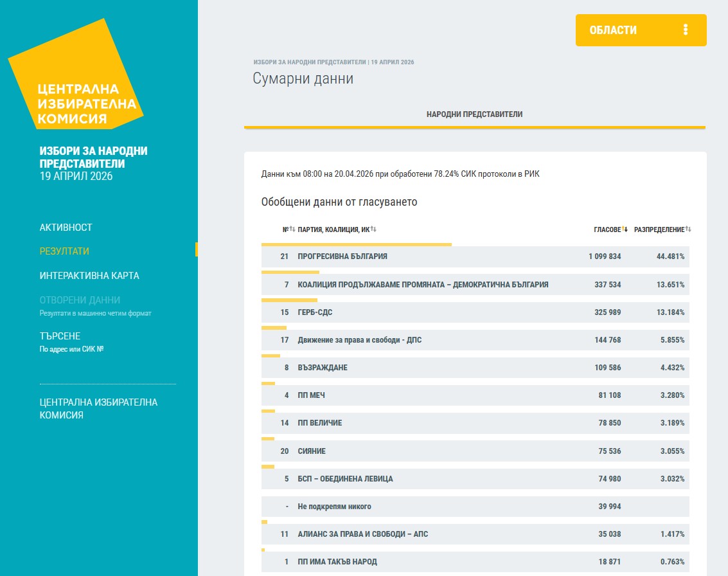Click the three-dot icon on ОБЛАСТИ button
728x576 pixels.
pos(686,30)
